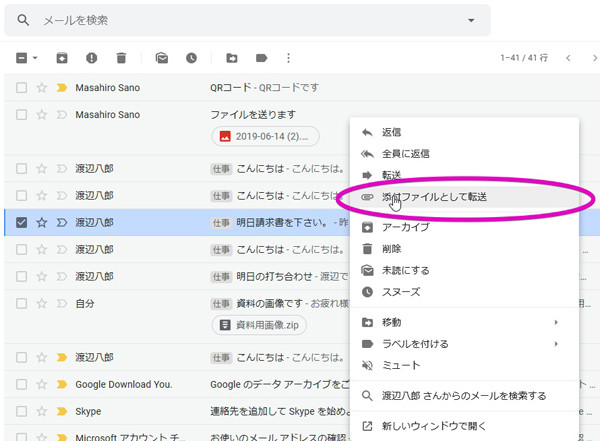The image size is (600, 441).
Task: Open the 資料の画像です mail subject
Action: click(269, 304)
